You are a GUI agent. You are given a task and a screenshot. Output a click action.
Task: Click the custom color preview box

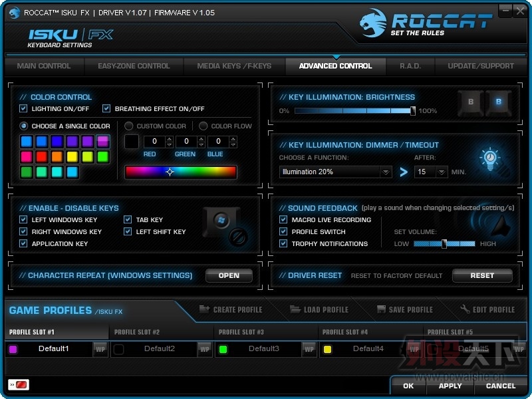click(x=131, y=142)
